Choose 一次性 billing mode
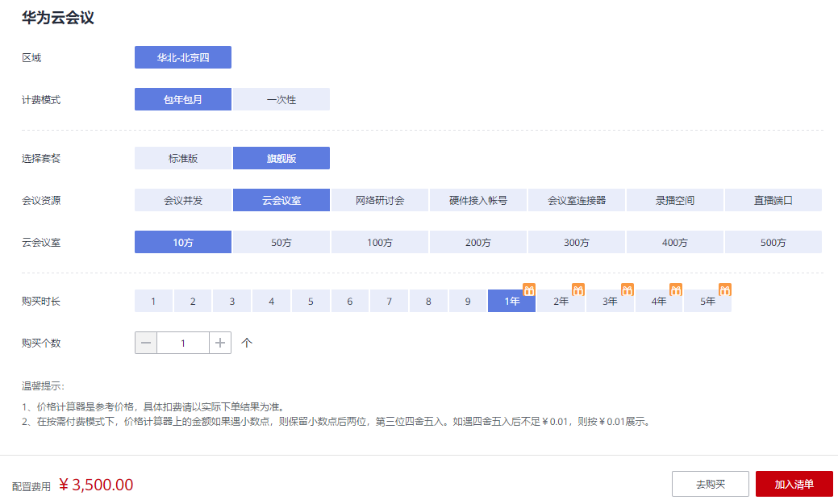This screenshot has width=838, height=504. click(x=281, y=99)
